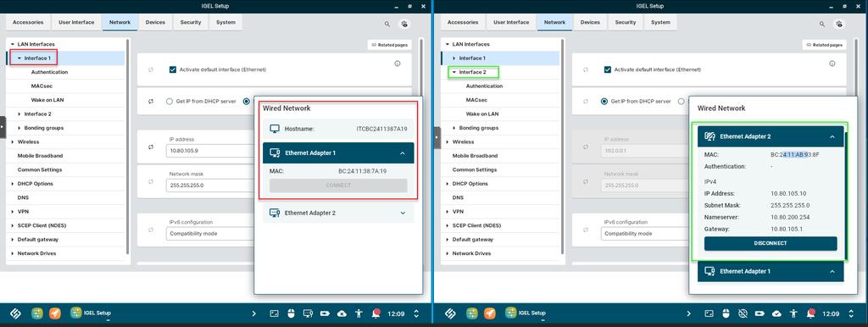Screen dimensions: 868x327
Task: Expand Wireless in the right window tree
Action: tap(448, 141)
